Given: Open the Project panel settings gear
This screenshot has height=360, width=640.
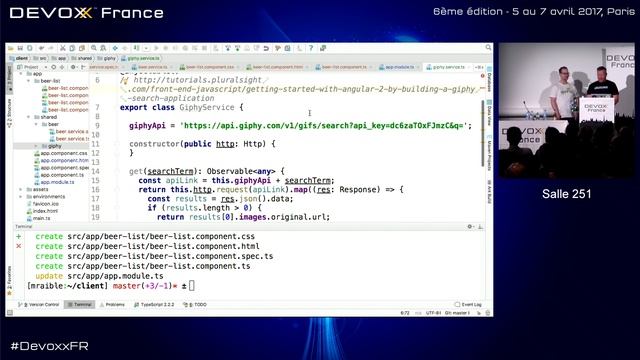Looking at the screenshot, I should (x=73, y=67).
